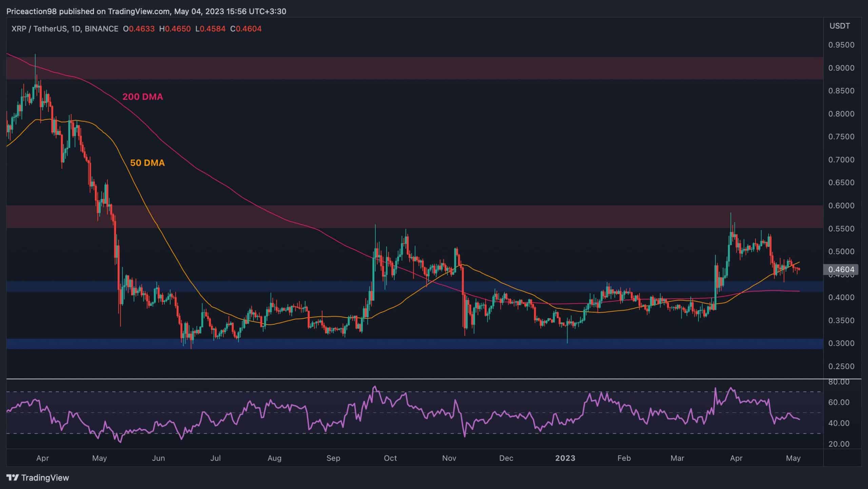Click the TradingView logo icon
868x489 pixels.
pyautogui.click(x=13, y=478)
